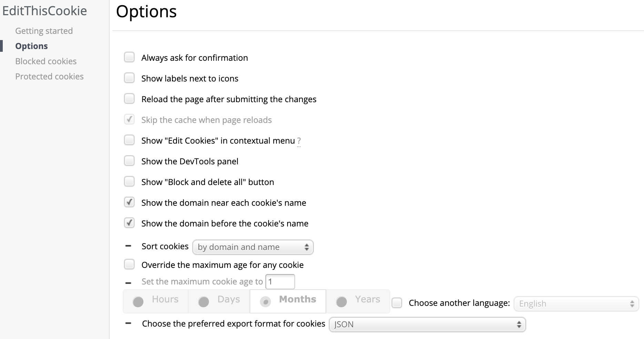
Task: Click the maximum cookie age input field
Action: click(x=280, y=281)
